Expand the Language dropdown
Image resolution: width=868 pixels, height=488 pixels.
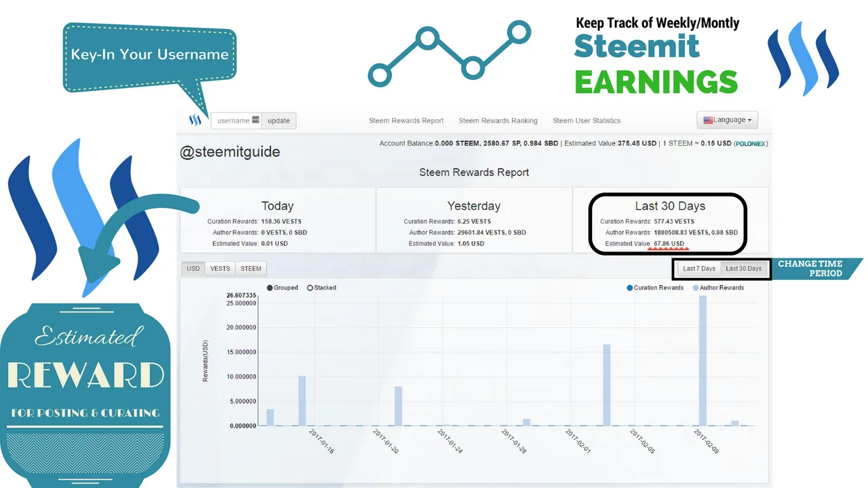click(727, 120)
